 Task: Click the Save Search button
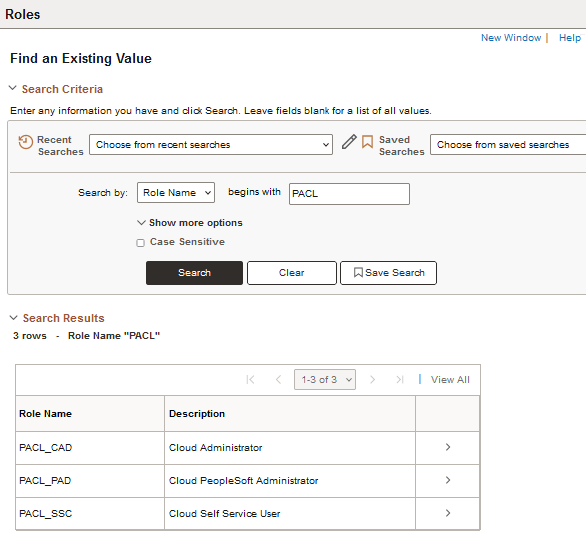tap(388, 273)
